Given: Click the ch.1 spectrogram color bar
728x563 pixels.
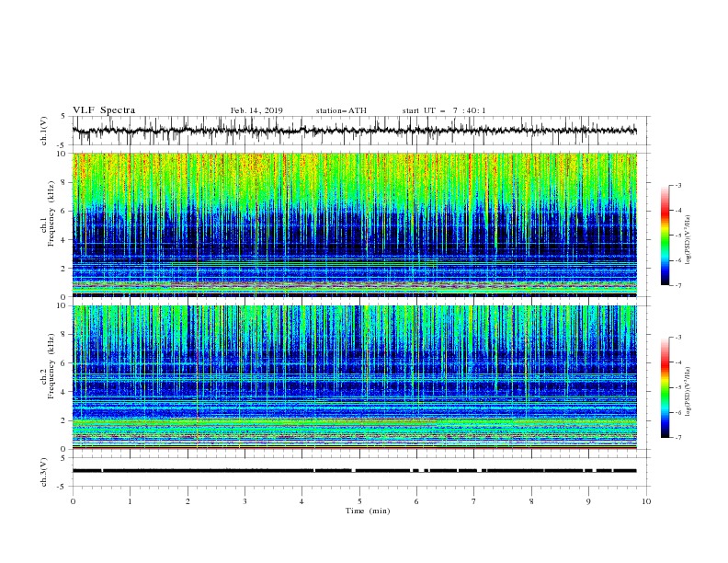Looking at the screenshot, I should pos(665,236).
